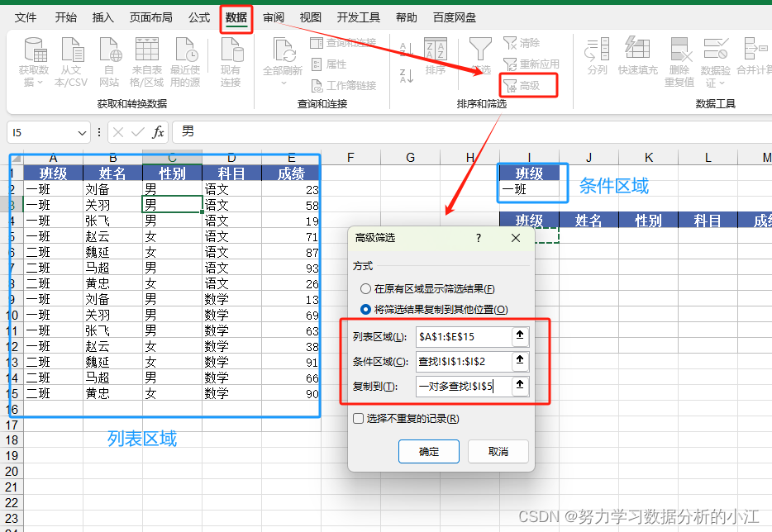
Task: Expand 获取数据 dropdown chevron
Action: tap(41, 82)
